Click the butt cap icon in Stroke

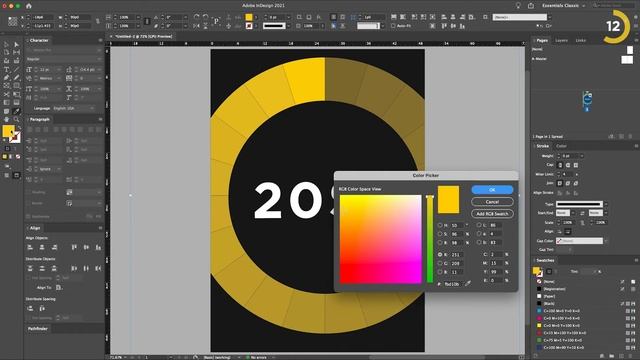(560, 165)
